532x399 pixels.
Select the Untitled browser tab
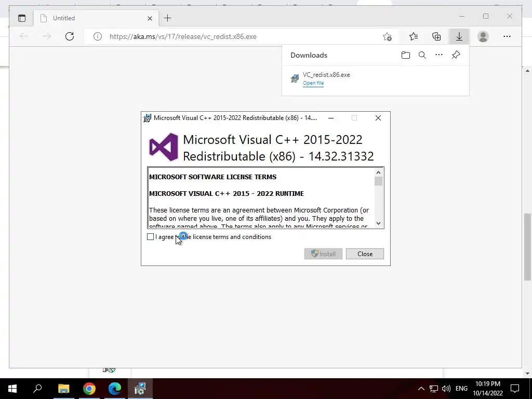tap(96, 18)
